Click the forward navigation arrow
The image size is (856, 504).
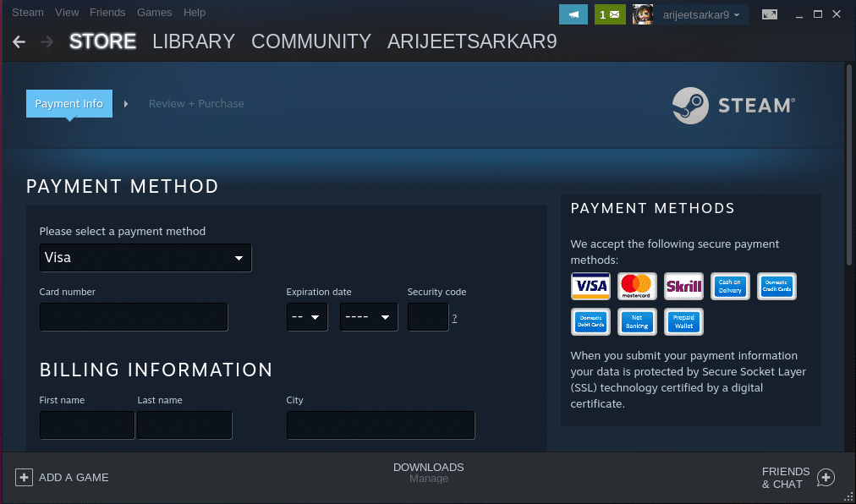click(x=47, y=42)
